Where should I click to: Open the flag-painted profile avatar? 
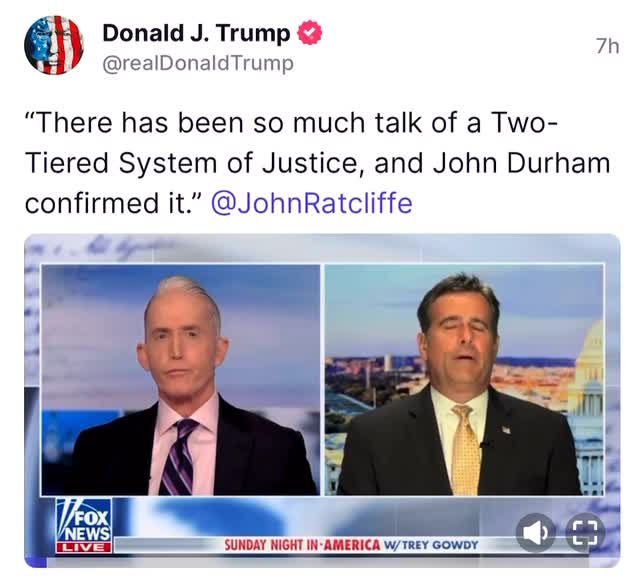pos(54,45)
